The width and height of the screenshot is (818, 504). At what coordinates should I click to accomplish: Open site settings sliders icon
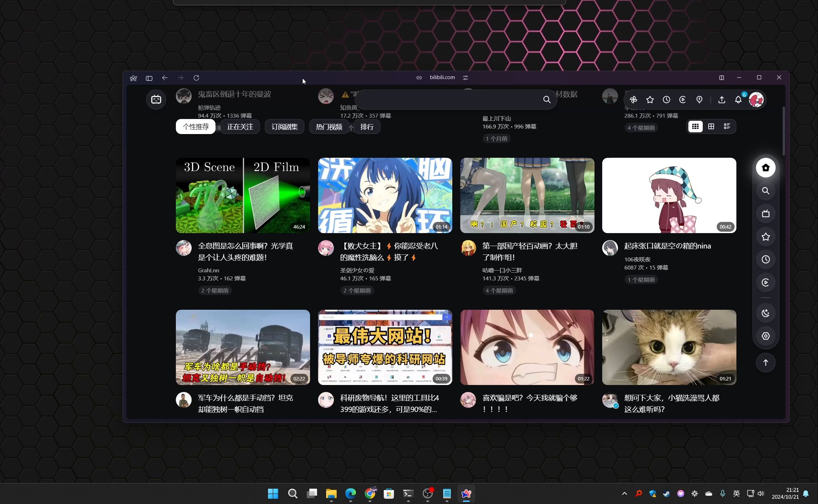point(465,78)
